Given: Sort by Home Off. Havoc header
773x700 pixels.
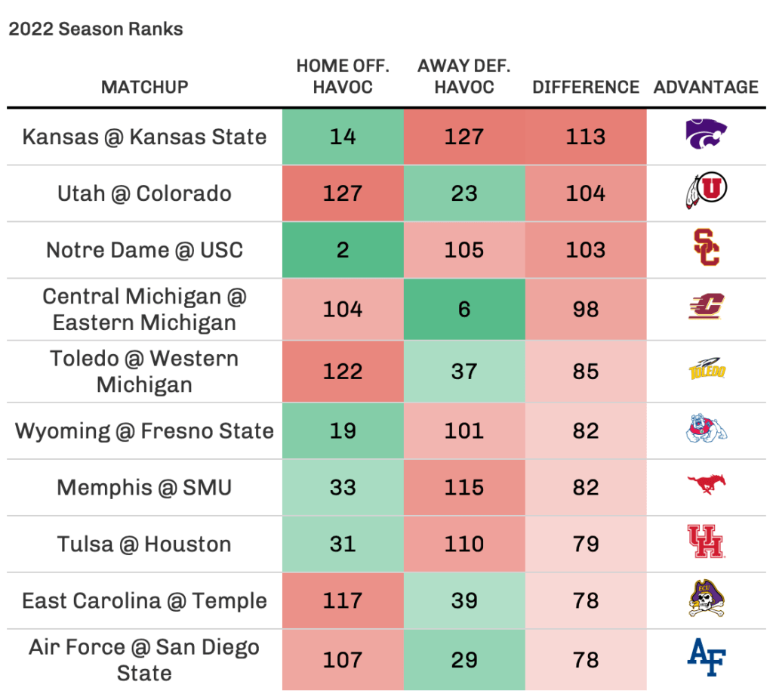Looking at the screenshot, I should point(343,76).
